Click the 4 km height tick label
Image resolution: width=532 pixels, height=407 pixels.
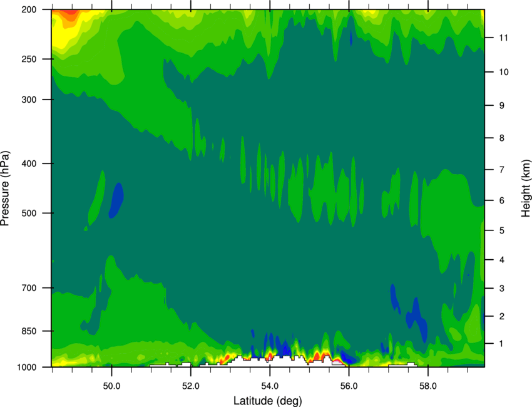[x=502, y=260]
